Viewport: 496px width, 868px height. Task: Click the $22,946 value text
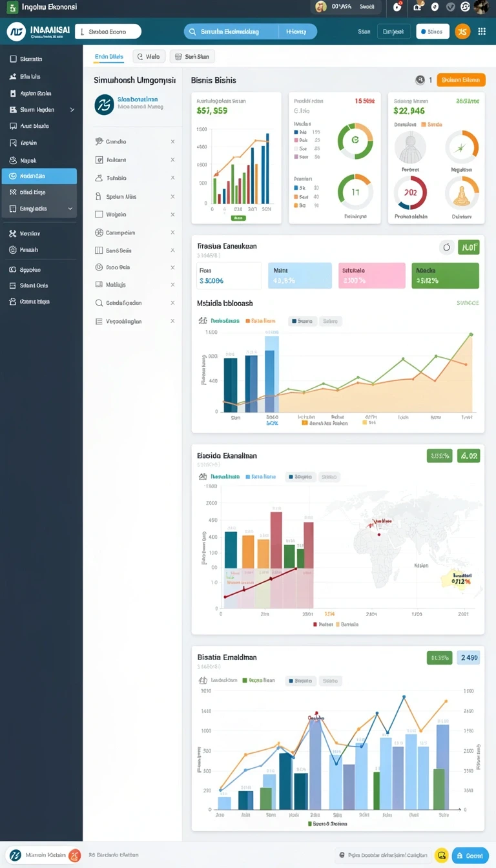coord(409,111)
